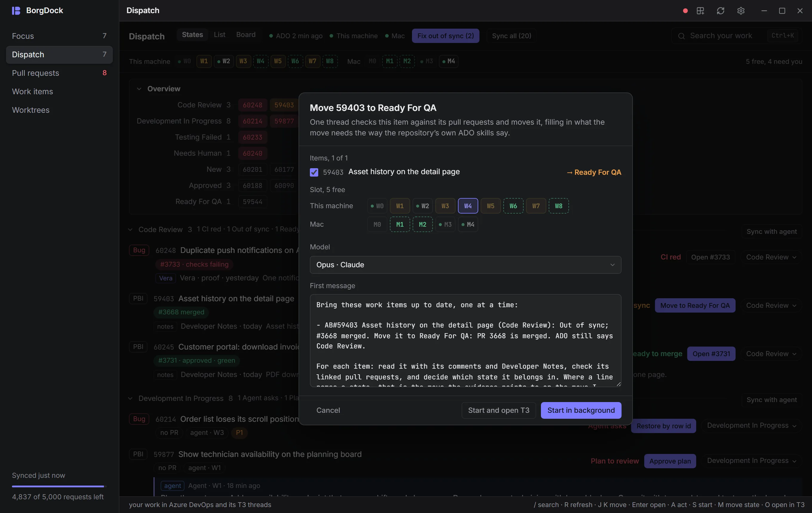Open settings gear icon
Image resolution: width=812 pixels, height=513 pixels.
click(741, 11)
